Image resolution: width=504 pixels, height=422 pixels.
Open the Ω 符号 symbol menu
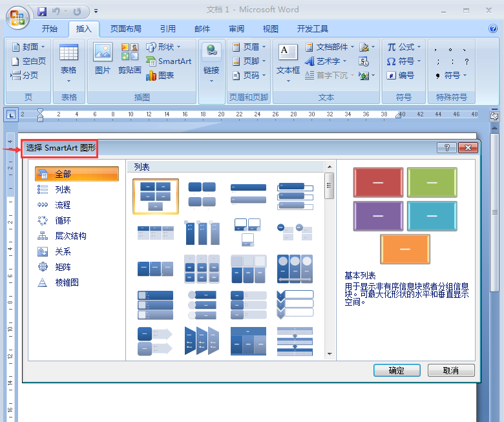pyautogui.click(x=404, y=61)
